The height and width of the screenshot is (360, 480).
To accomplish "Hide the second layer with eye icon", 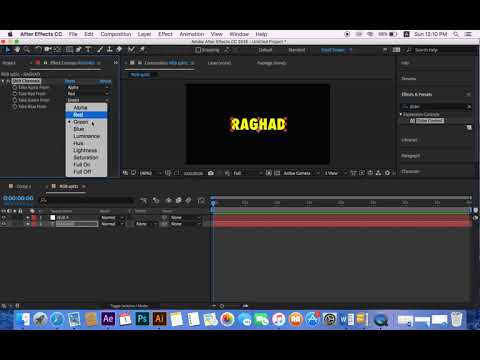I will pos(4,224).
